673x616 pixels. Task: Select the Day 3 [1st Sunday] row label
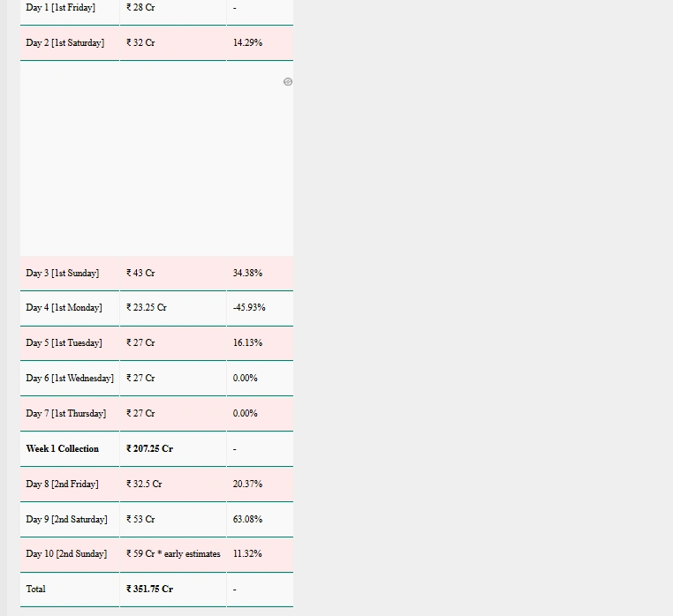pos(63,274)
